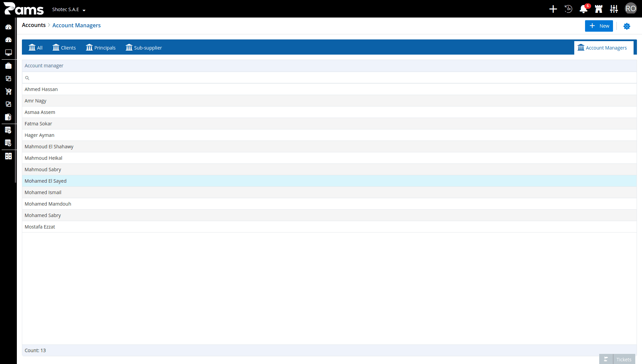Open the notifications bell icon
642x364 pixels.
[583, 9]
